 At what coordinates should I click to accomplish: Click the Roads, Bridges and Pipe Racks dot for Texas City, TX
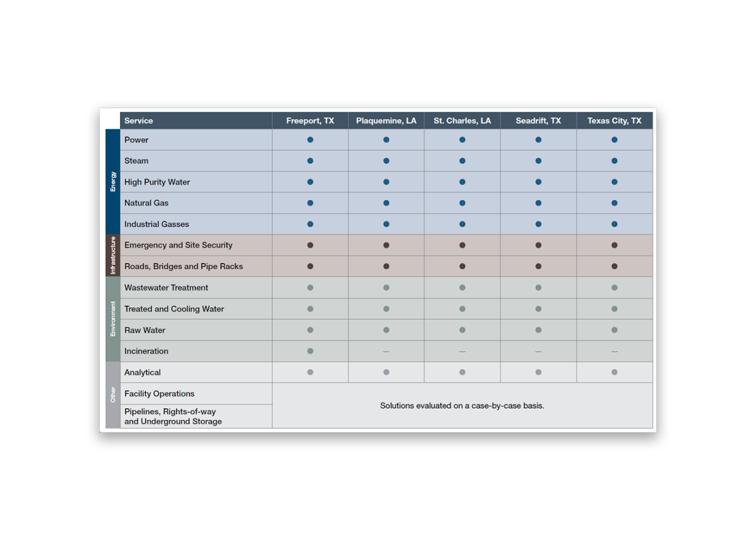point(614,266)
